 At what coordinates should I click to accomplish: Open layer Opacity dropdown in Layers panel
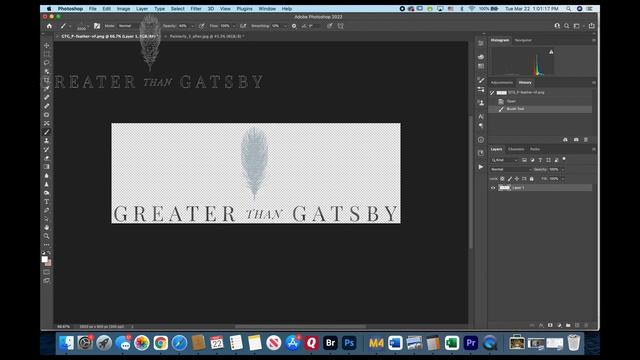[x=562, y=169]
